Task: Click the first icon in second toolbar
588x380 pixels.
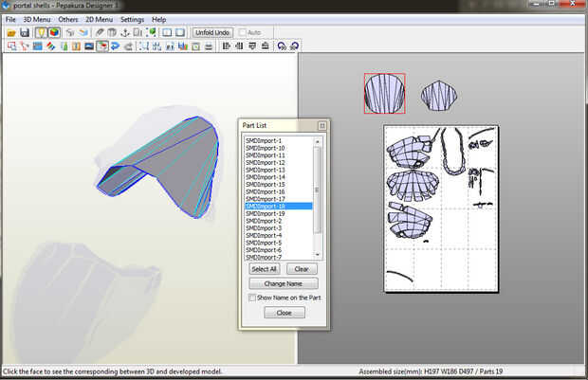Action: (10, 45)
